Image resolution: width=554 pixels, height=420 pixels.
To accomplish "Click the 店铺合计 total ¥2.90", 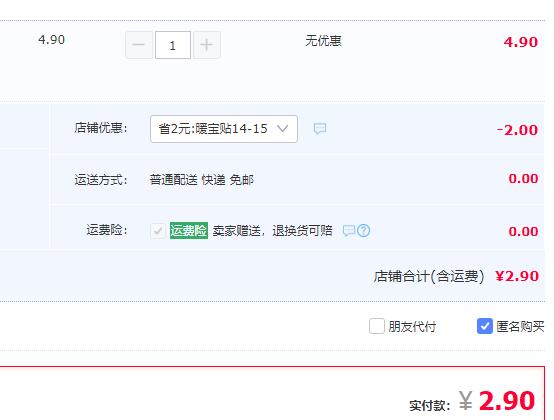I will click(517, 276).
